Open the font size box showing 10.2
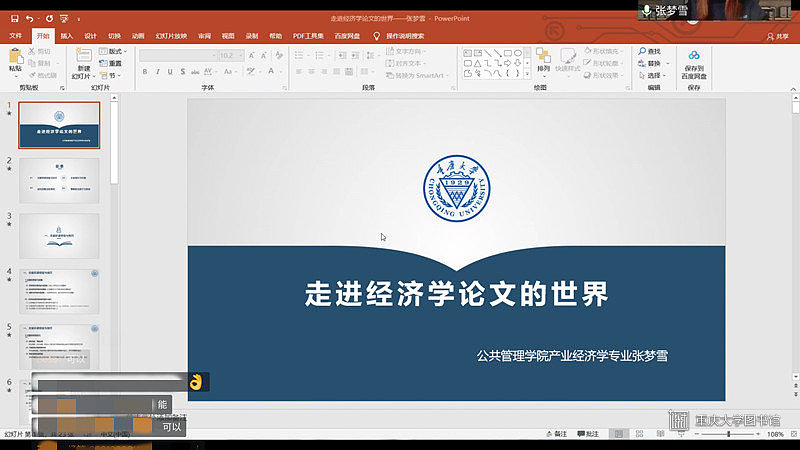800x450 pixels. (x=231, y=55)
